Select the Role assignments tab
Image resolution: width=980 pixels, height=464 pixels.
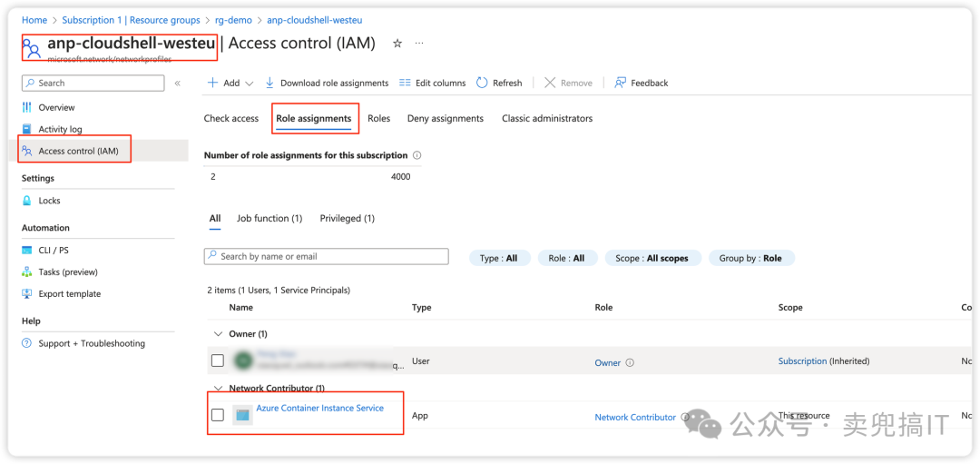[314, 118]
